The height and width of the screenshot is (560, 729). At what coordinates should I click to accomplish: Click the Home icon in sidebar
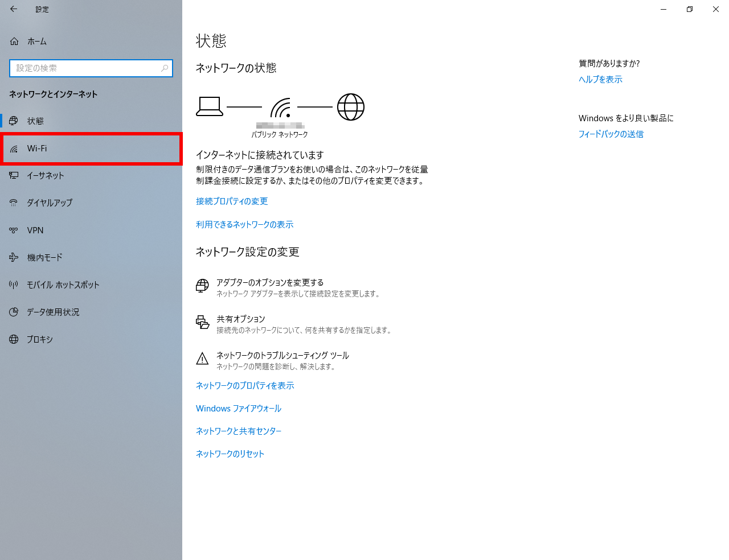click(14, 42)
